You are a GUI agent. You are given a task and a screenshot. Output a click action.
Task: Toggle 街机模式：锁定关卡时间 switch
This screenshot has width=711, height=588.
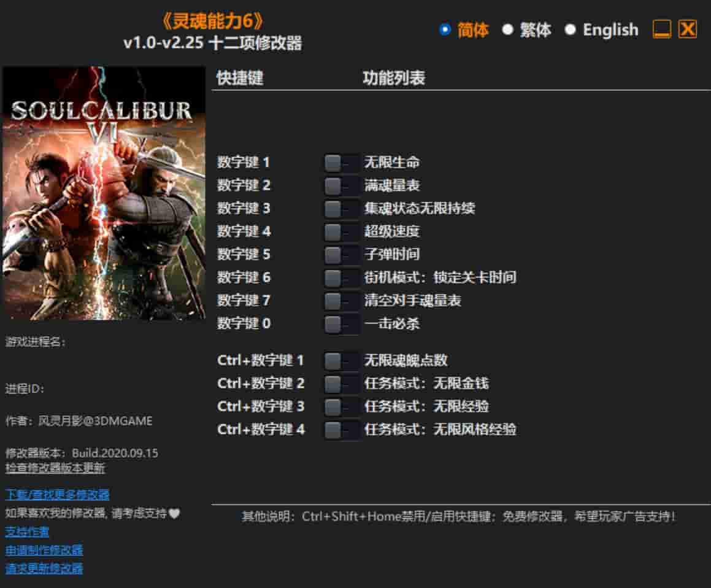pyautogui.click(x=341, y=278)
